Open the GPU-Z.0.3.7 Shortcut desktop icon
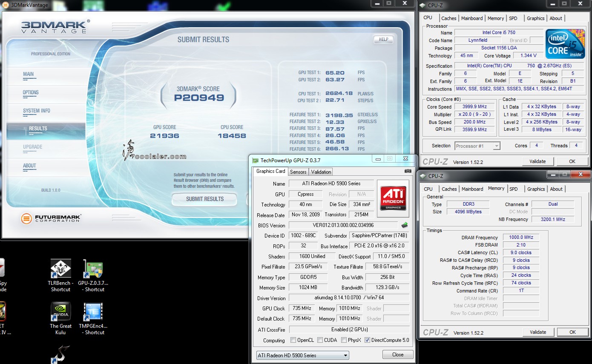 point(93,275)
